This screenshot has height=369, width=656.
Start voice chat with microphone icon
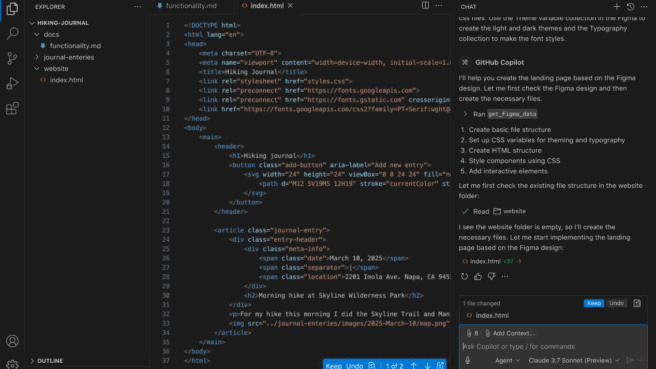point(467,360)
